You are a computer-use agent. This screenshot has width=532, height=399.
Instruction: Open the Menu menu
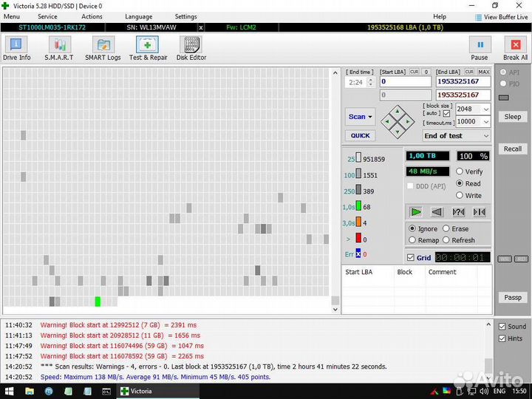(x=12, y=16)
